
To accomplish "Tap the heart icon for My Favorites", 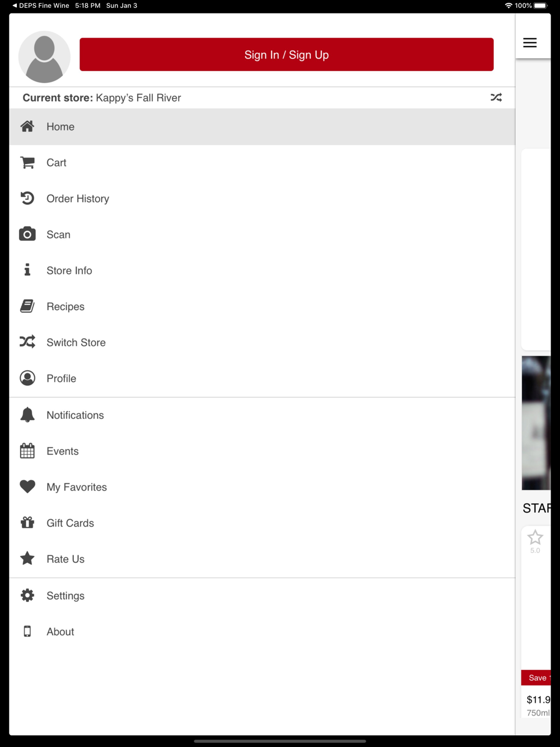I will (x=27, y=487).
